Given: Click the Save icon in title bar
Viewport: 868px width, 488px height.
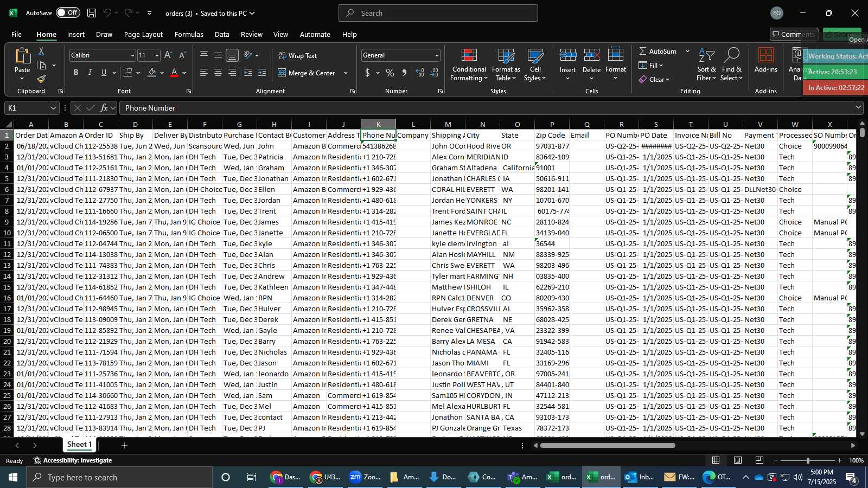Looking at the screenshot, I should [x=92, y=12].
